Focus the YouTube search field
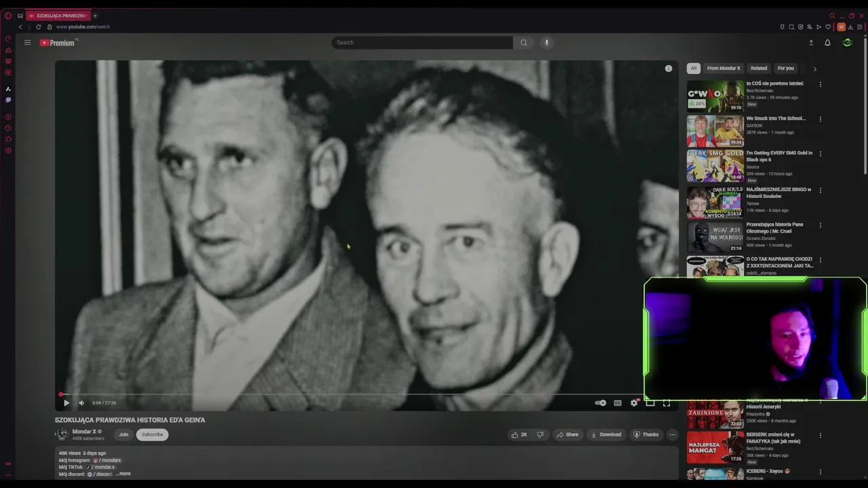 [x=422, y=43]
